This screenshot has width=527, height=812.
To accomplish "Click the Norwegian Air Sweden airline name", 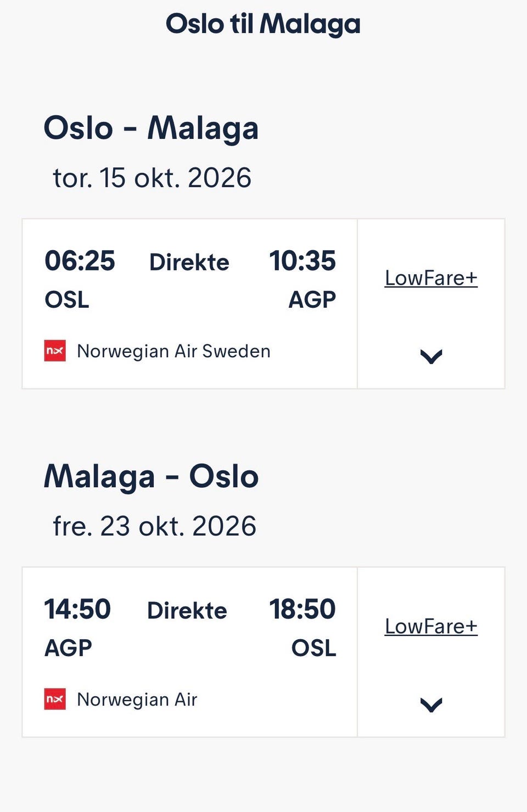I will click(173, 351).
